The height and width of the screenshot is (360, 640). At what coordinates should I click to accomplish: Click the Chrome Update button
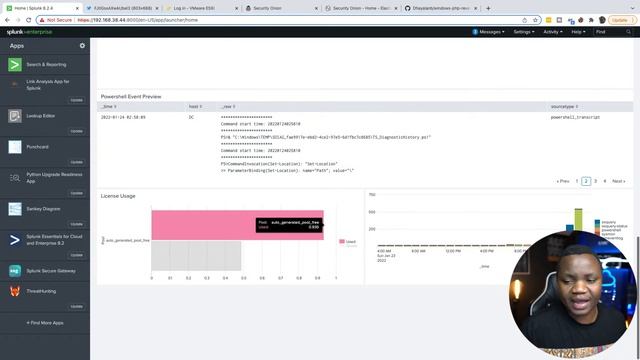tap(622, 20)
